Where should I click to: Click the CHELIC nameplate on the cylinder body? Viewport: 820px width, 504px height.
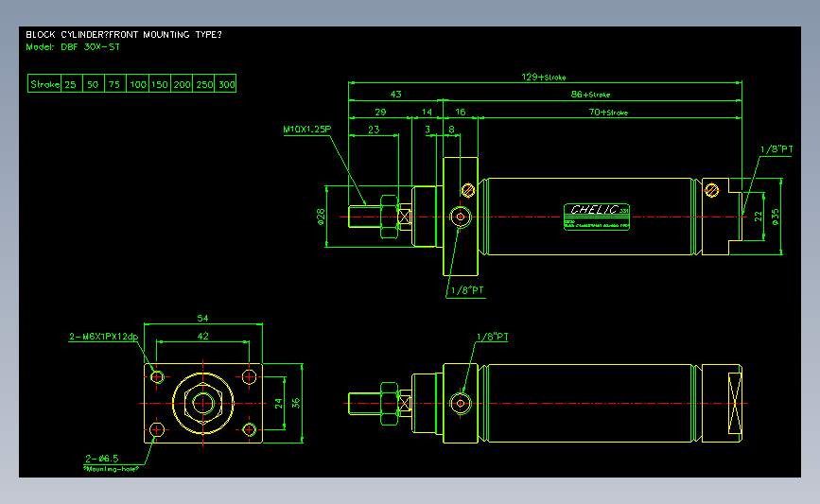[x=597, y=217]
